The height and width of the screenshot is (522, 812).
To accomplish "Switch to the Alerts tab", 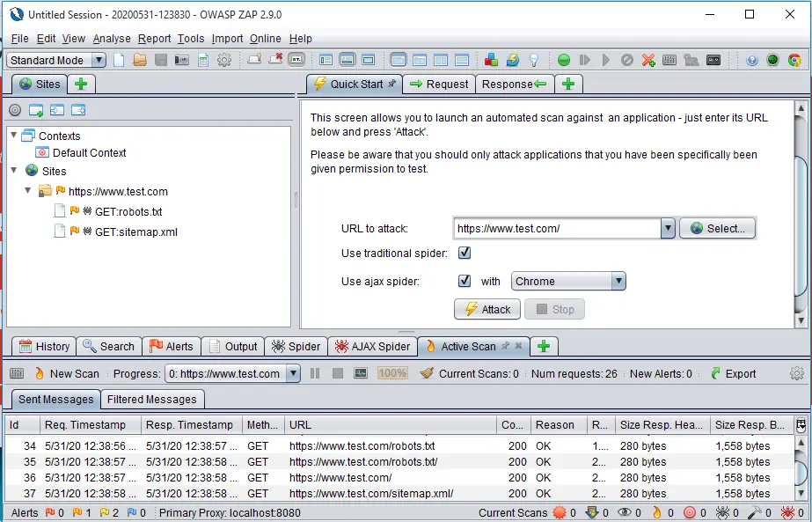I will (171, 346).
